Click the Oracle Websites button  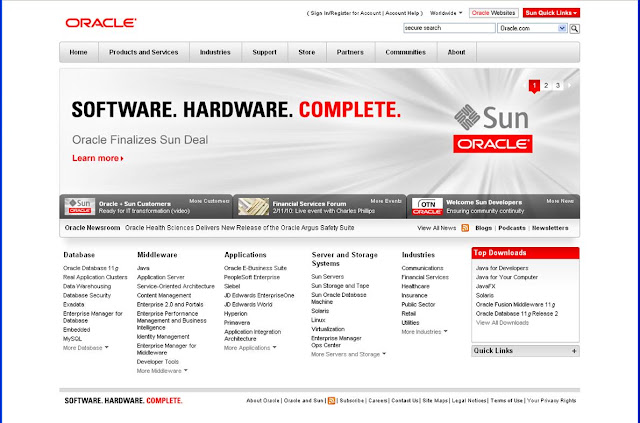493,13
